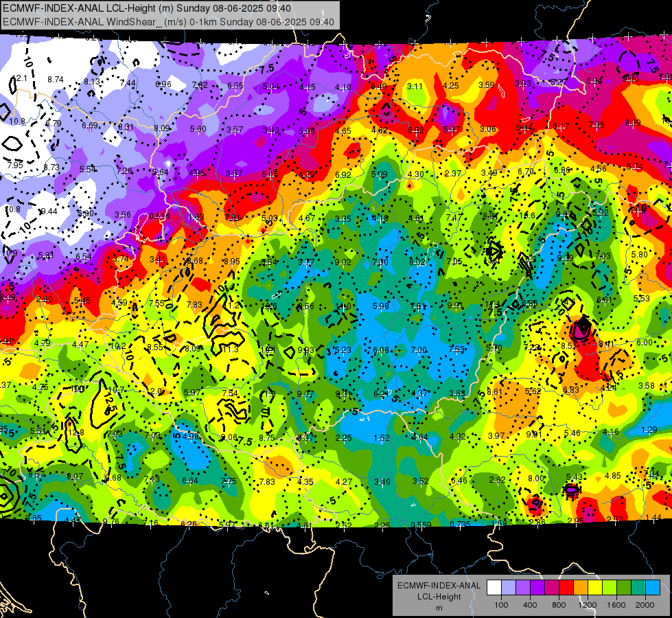Click the wind shear value 8.74
This screenshot has height=618, width=672.
click(56, 80)
